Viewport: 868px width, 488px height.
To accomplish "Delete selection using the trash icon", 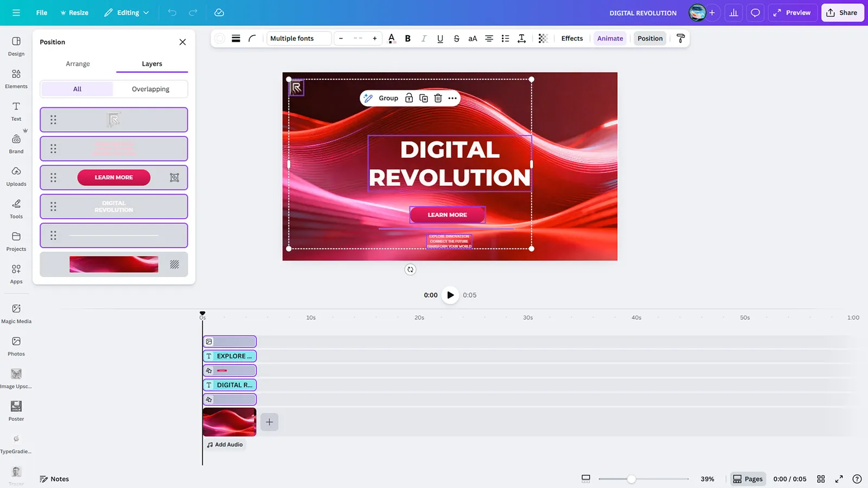I will pos(438,98).
